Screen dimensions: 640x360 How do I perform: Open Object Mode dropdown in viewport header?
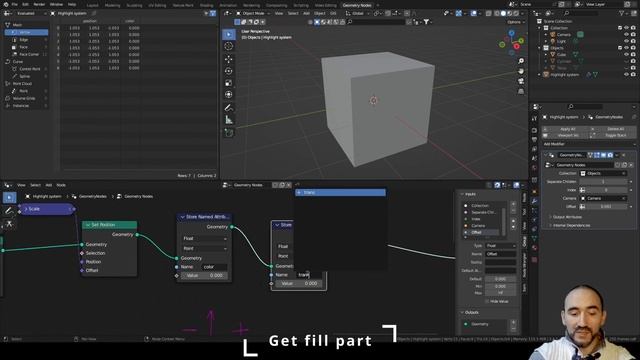pos(253,13)
